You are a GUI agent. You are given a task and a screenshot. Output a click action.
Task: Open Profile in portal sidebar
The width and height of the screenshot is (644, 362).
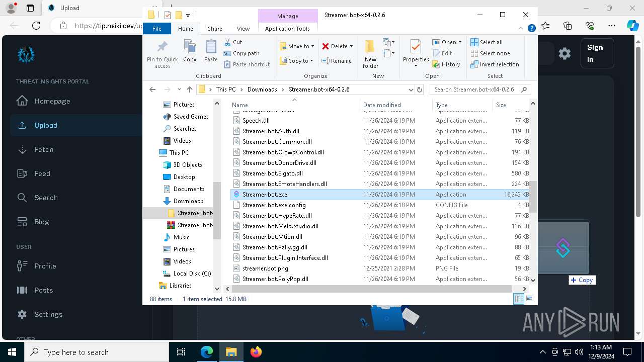[45, 266]
